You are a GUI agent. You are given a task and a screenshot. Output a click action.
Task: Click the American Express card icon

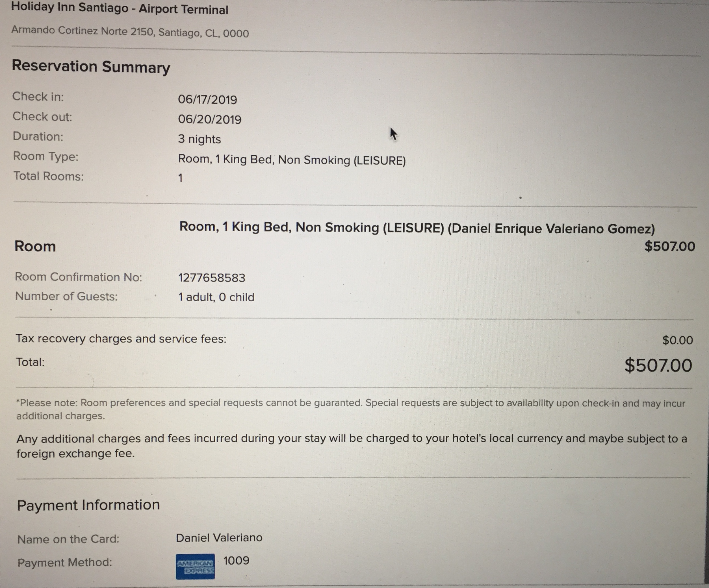pyautogui.click(x=195, y=567)
